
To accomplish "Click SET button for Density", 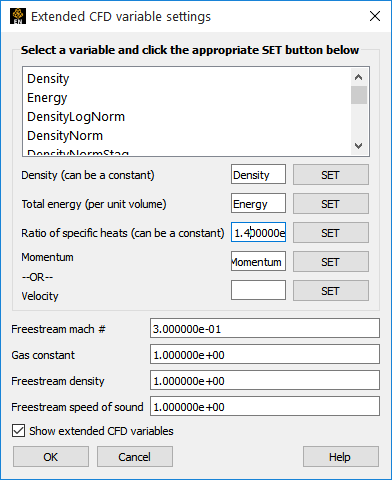I will coord(331,174).
